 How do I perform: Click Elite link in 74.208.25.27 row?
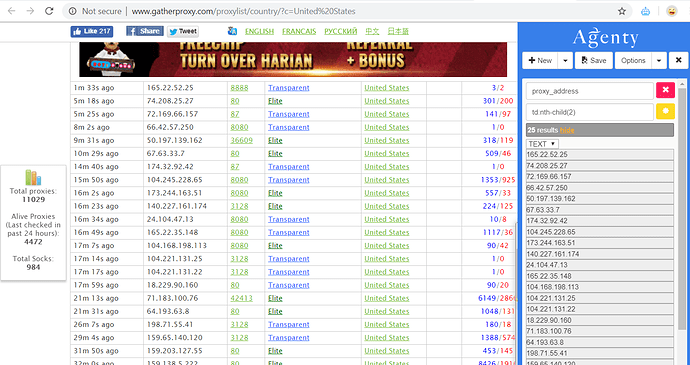click(x=275, y=101)
